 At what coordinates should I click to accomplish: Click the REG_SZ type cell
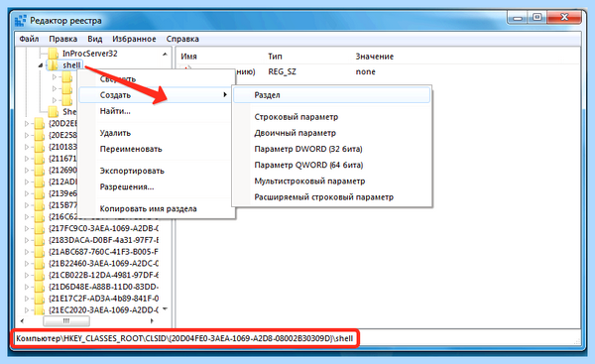tap(282, 71)
